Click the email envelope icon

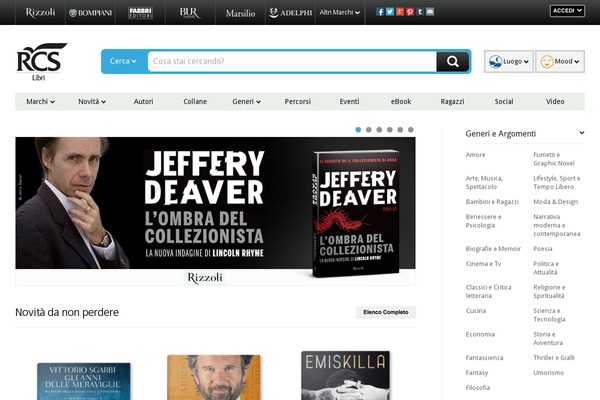click(430, 12)
